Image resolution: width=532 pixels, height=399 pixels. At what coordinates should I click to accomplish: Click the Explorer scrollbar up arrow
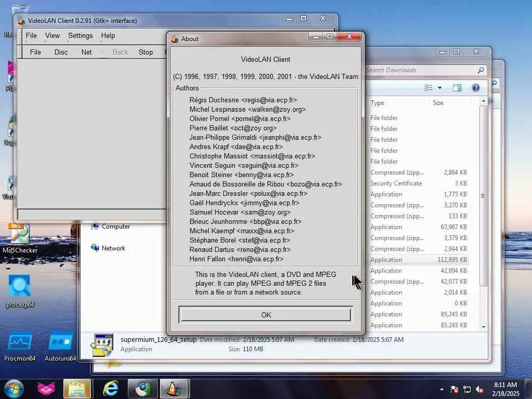coord(484,101)
